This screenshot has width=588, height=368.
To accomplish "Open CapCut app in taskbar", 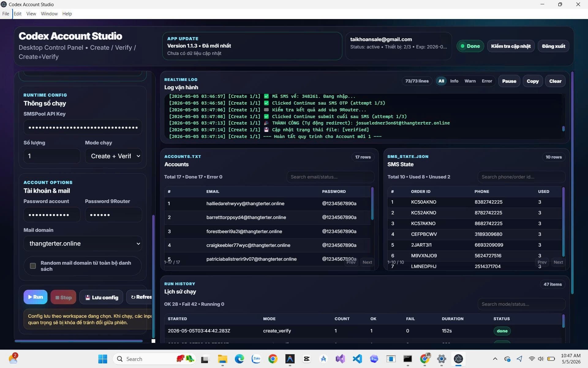I will [307, 359].
